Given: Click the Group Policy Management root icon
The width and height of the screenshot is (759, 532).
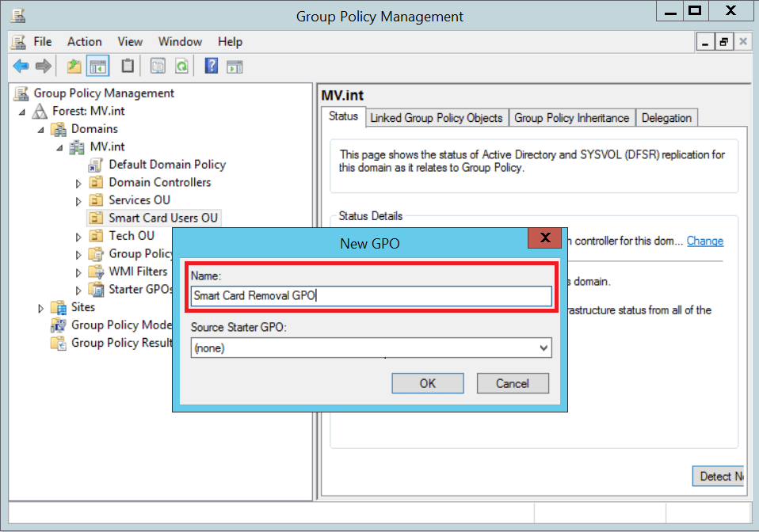Looking at the screenshot, I should coord(19,93).
